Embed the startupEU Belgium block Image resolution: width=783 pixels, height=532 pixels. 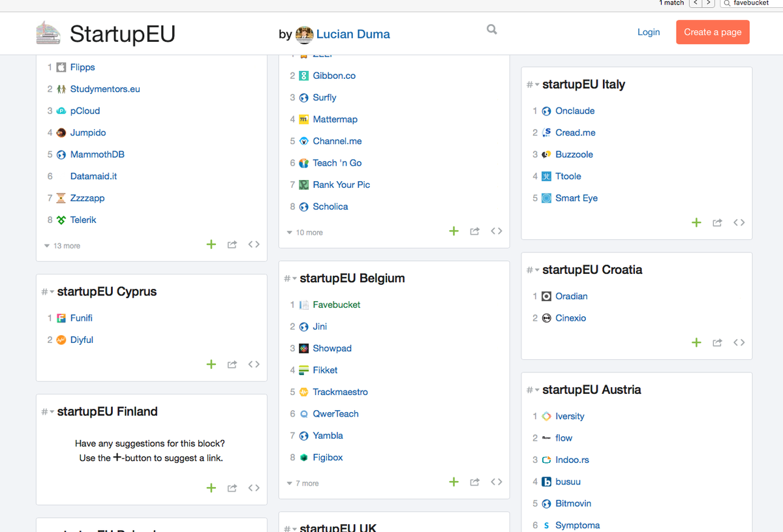[497, 482]
